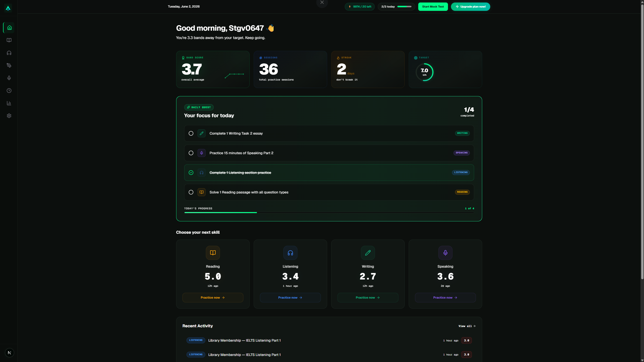Click the Speaking skill card microphone icon
The width and height of the screenshot is (644, 362).
coord(445,253)
